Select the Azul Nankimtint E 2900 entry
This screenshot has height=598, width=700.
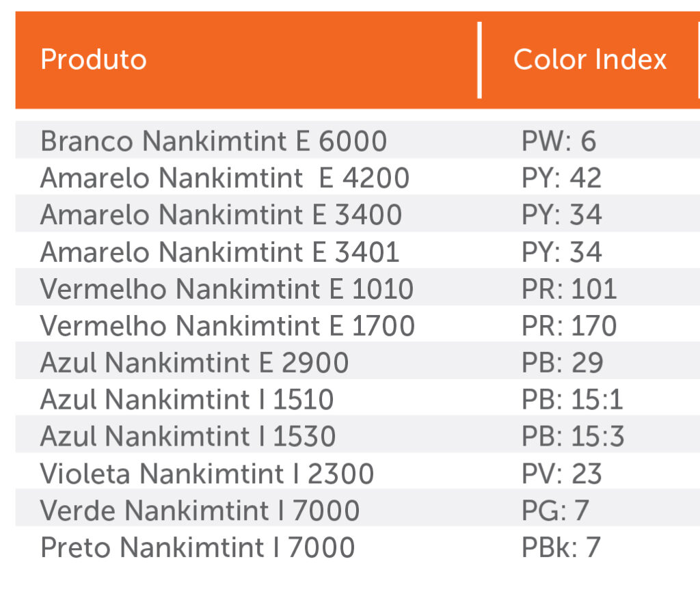[194, 363]
